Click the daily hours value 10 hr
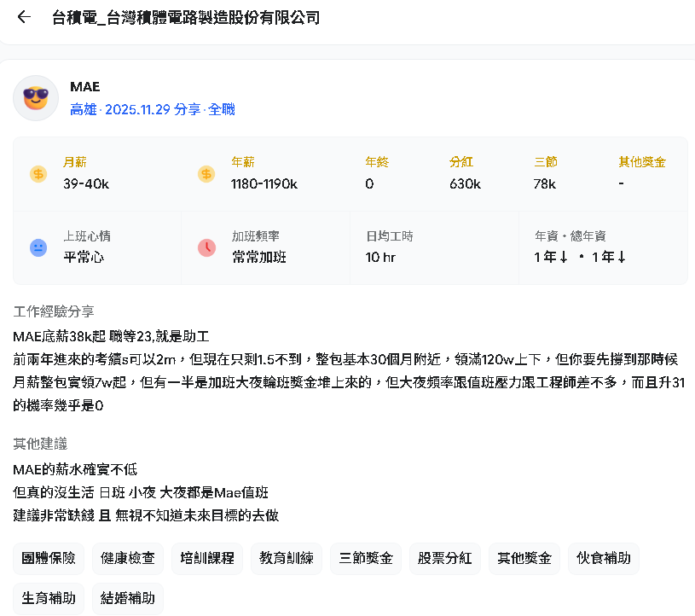The height and width of the screenshot is (616, 695). tap(380, 257)
